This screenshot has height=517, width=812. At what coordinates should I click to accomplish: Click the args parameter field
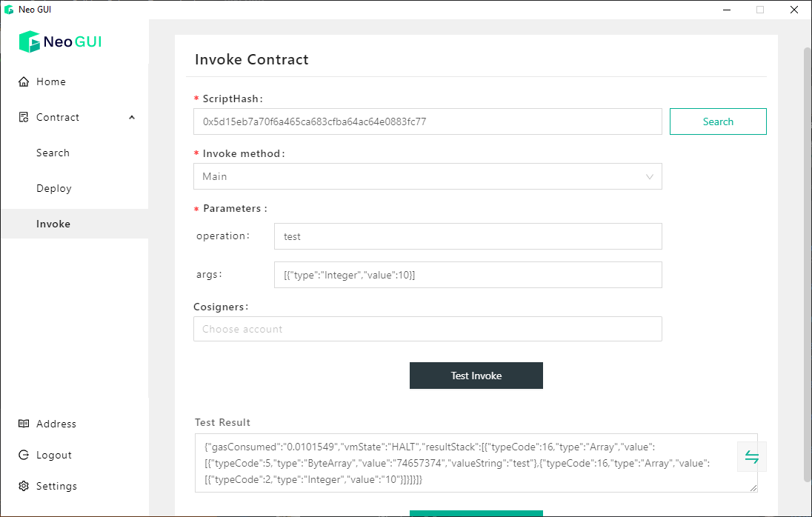(x=467, y=275)
